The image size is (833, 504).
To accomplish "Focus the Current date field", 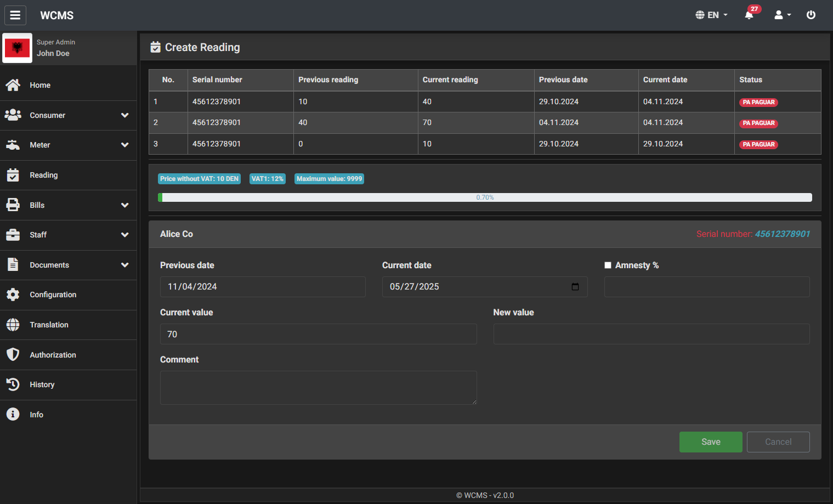I will [485, 287].
